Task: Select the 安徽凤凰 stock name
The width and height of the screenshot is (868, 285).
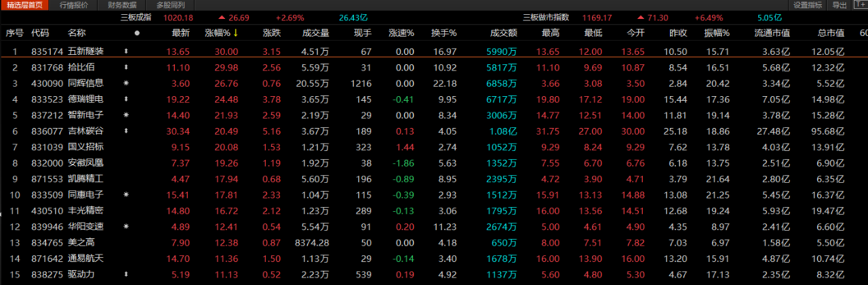Action: click(x=86, y=162)
